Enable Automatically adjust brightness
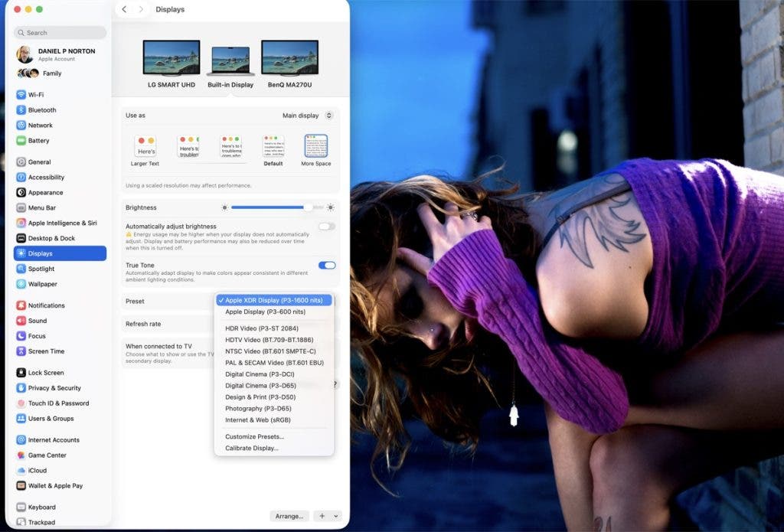 (x=327, y=227)
